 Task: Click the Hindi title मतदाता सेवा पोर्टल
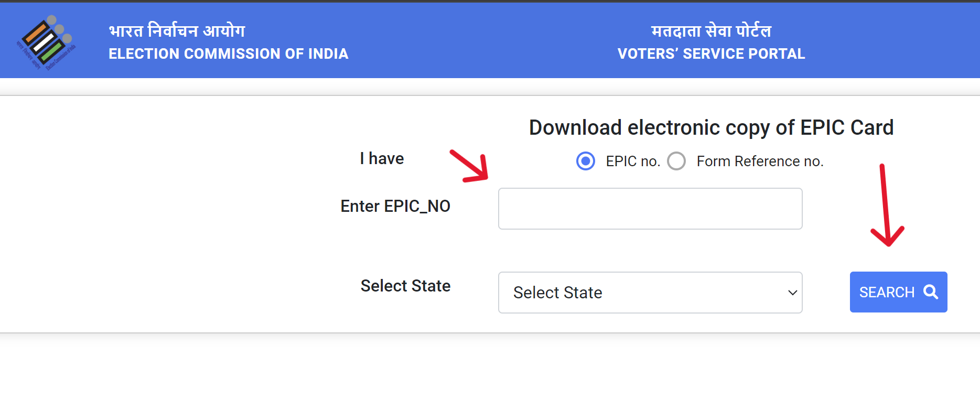711,30
